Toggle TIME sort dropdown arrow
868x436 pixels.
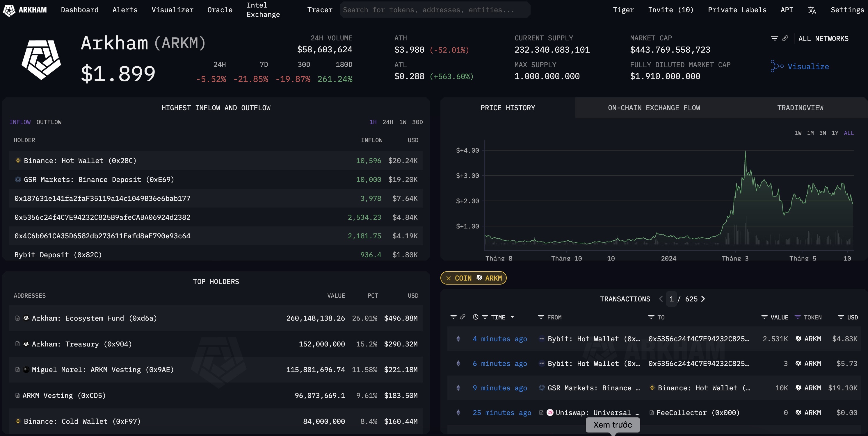[512, 317]
